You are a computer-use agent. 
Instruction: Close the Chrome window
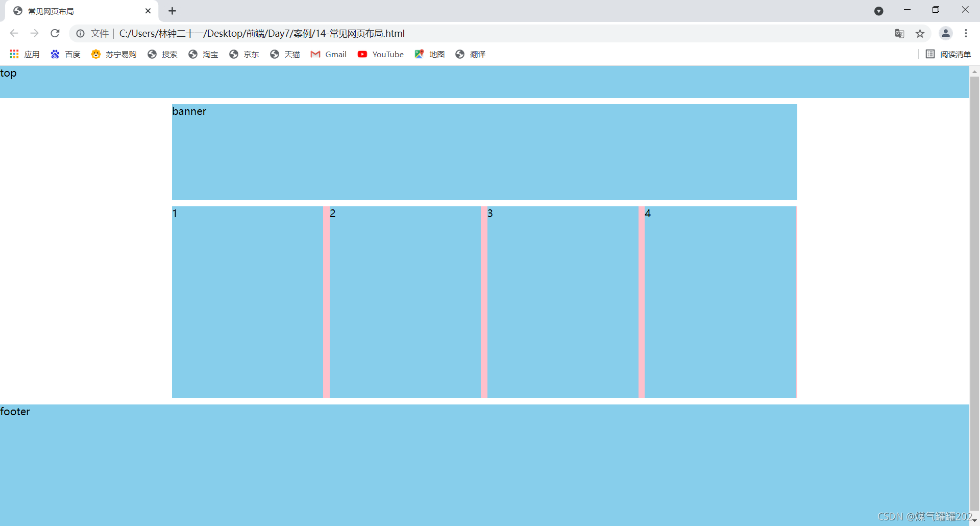click(965, 10)
